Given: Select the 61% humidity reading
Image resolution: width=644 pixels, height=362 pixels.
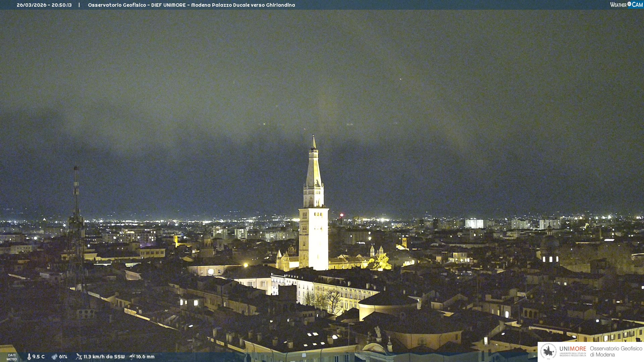Looking at the screenshot, I should pyautogui.click(x=63, y=357).
